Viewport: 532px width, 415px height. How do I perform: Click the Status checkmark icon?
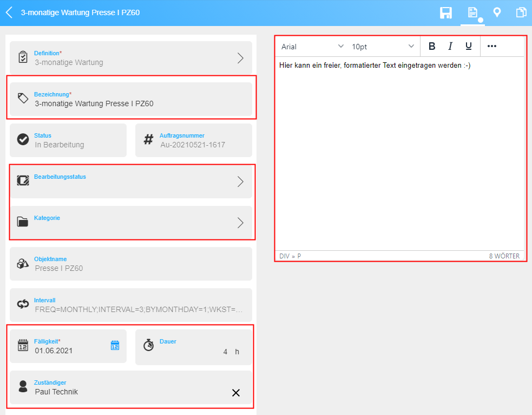[23, 139]
